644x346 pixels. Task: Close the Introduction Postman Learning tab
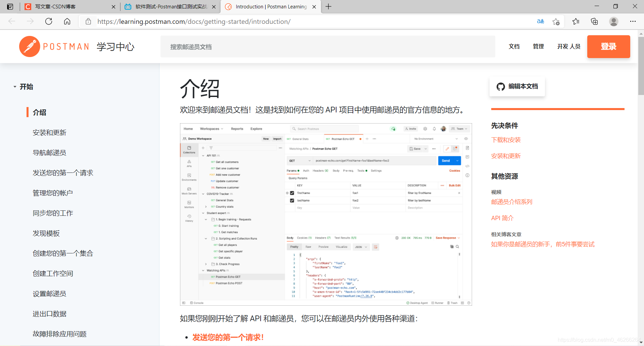(x=314, y=7)
